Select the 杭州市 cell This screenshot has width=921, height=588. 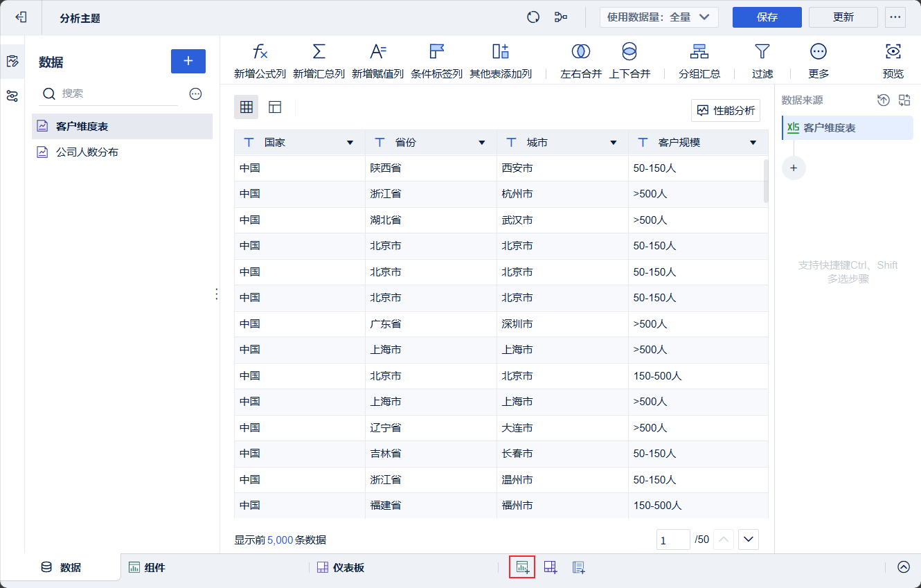562,194
